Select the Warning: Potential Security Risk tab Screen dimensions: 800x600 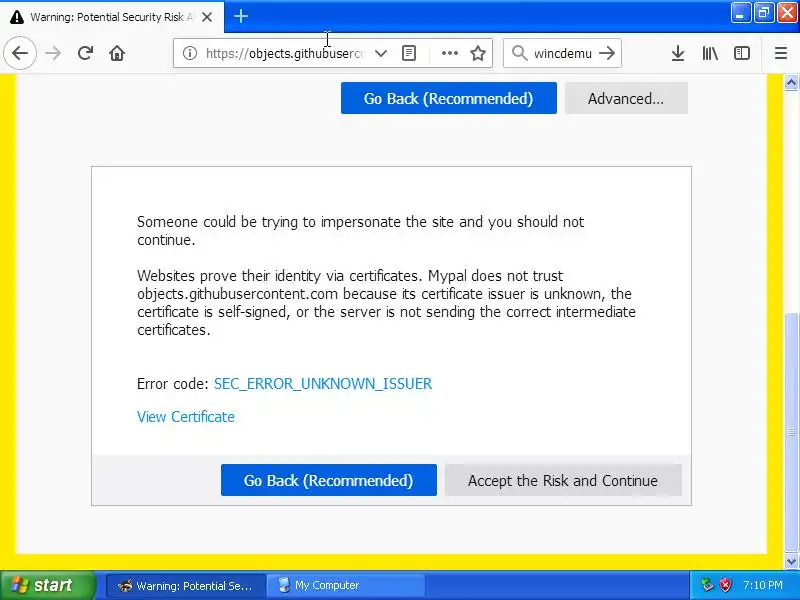pyautogui.click(x=112, y=17)
